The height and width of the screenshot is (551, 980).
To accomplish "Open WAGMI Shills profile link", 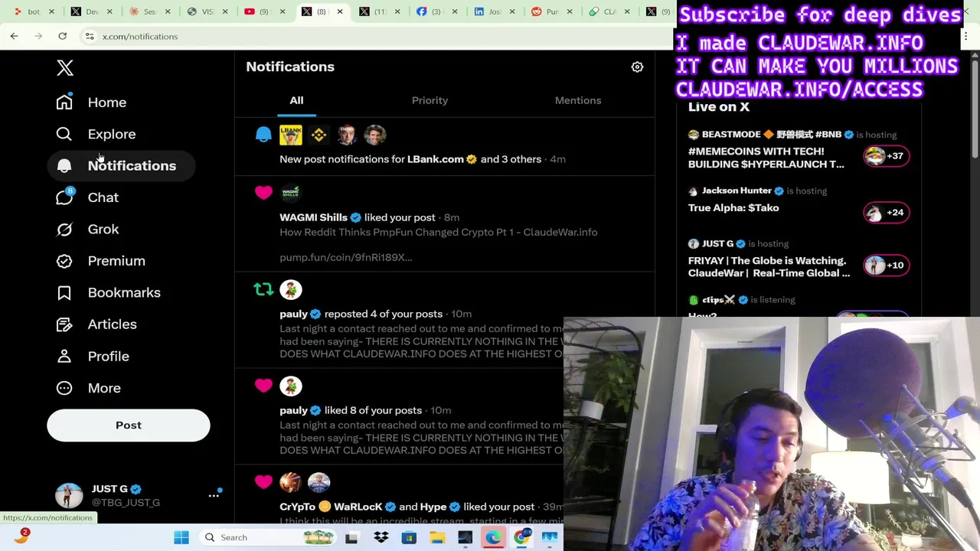I will coord(313,217).
